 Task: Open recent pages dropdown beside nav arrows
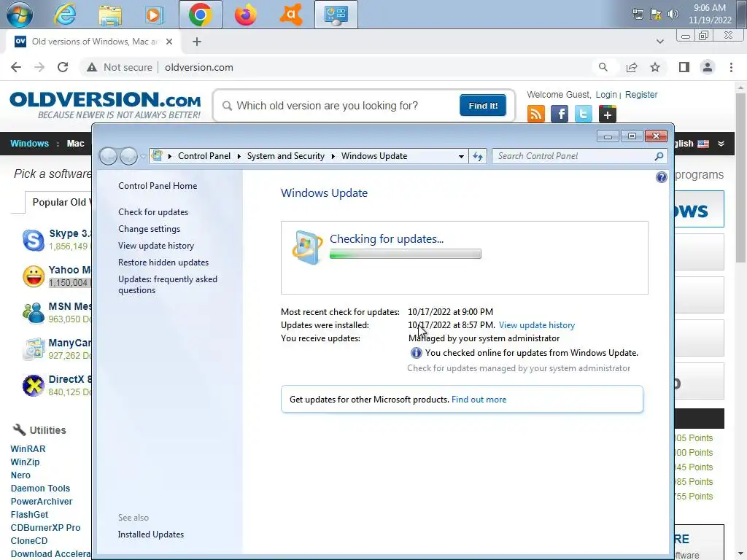143,156
